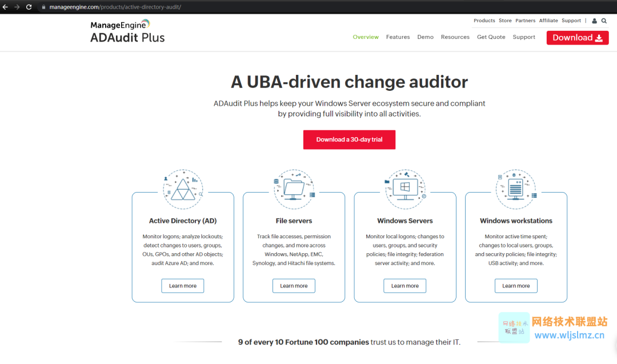This screenshot has width=617, height=364.
Task: Click the ManageEngine logo
Action: click(120, 25)
